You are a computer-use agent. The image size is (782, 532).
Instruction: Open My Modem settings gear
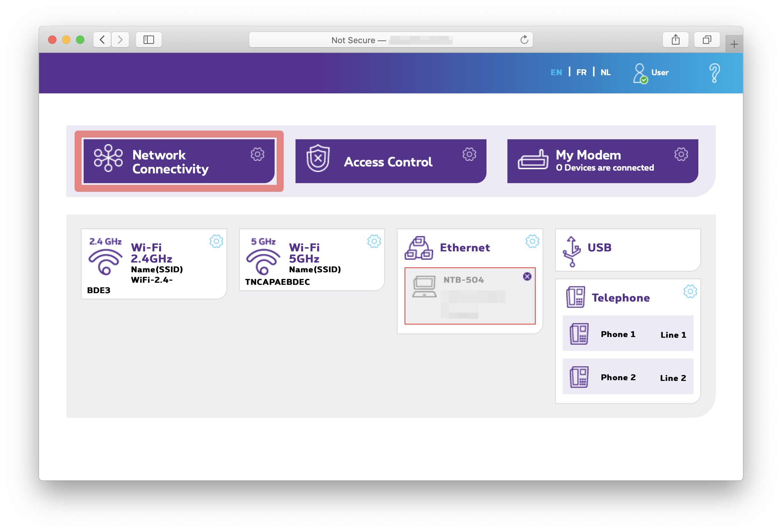(x=681, y=154)
